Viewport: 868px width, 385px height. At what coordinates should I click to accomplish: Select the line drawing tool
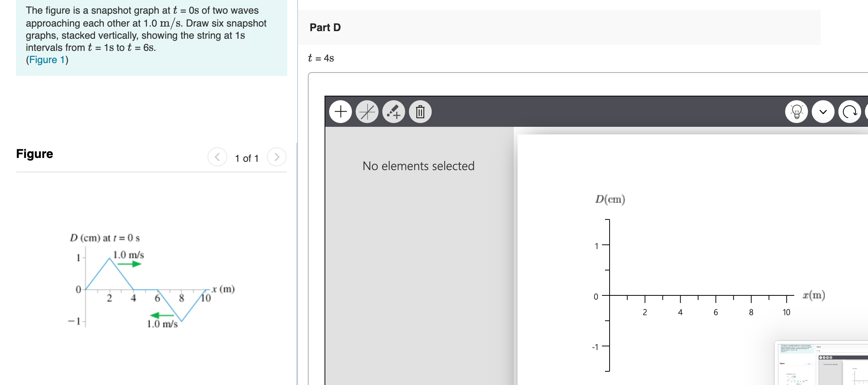click(x=367, y=112)
